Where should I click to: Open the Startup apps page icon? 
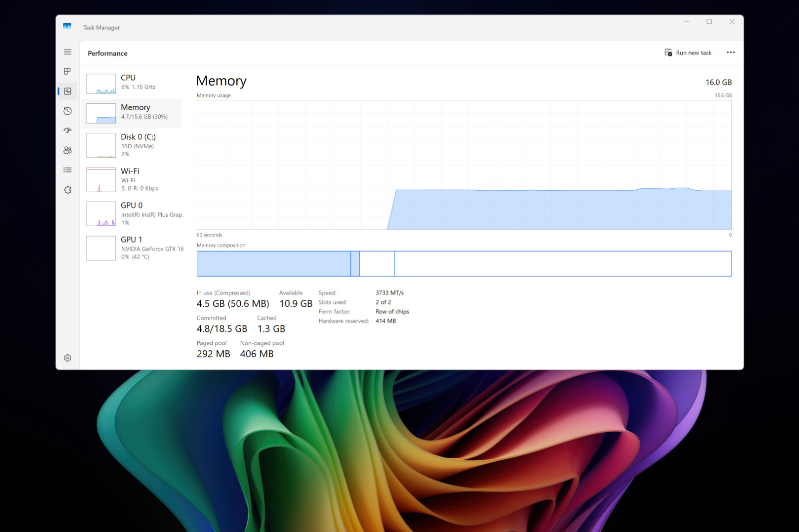[x=67, y=130]
